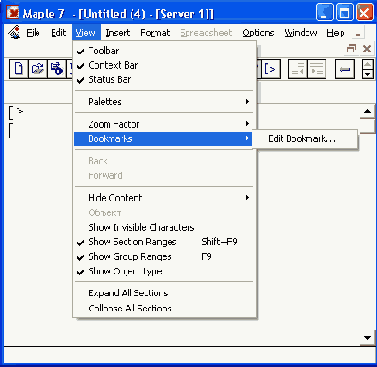Choose Expand All Sections
This screenshot has height=367, width=377.
[x=163, y=293]
